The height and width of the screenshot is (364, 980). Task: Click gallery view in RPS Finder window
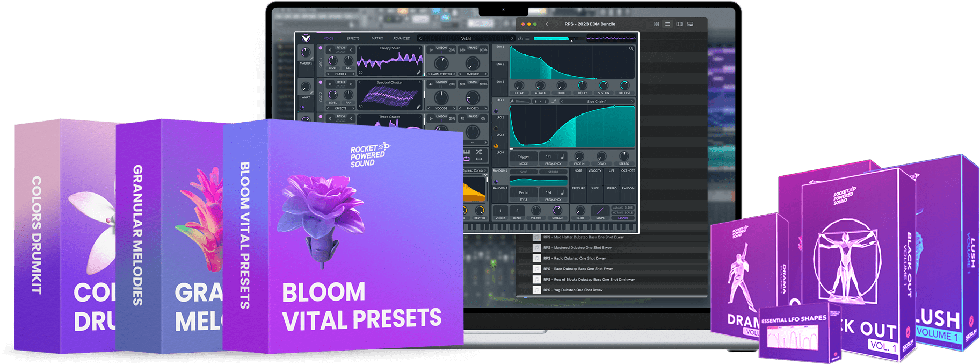(x=691, y=24)
